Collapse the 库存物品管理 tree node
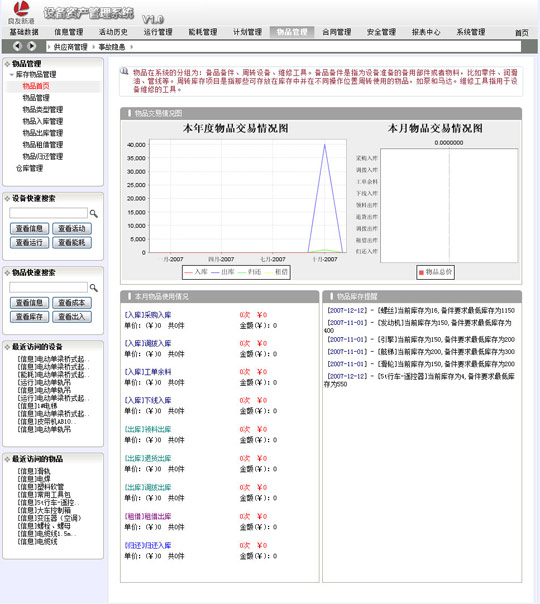The width and height of the screenshot is (540, 604). (x=12, y=75)
